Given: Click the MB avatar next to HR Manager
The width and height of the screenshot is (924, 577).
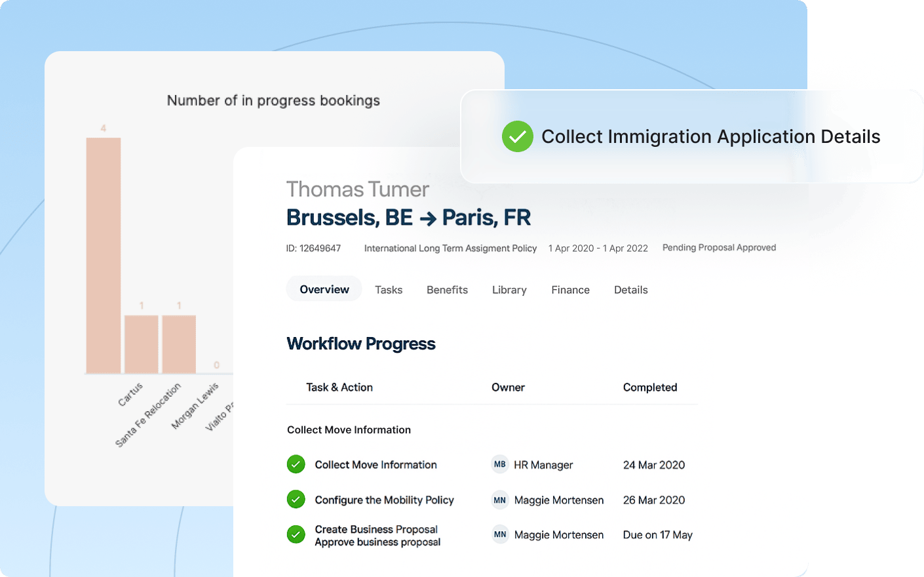Looking at the screenshot, I should [500, 464].
